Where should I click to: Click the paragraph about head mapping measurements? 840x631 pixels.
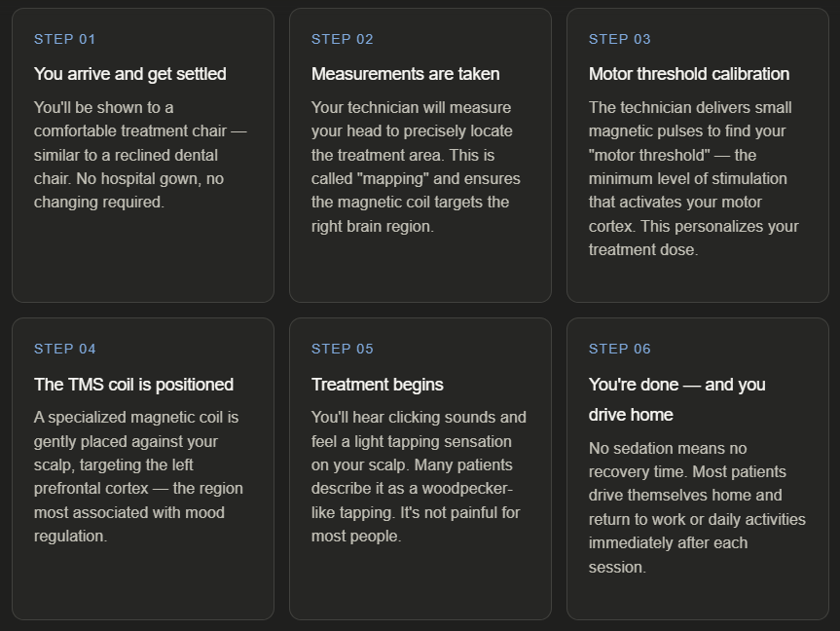(416, 167)
